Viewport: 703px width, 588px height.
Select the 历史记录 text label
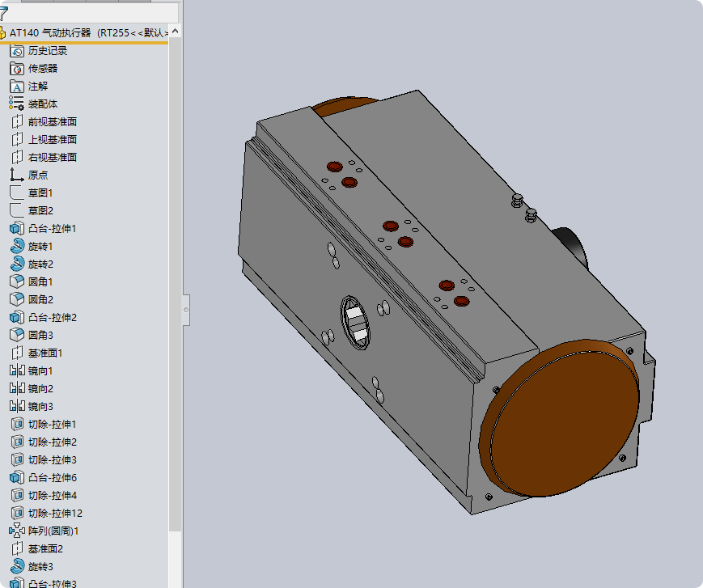pyautogui.click(x=48, y=51)
